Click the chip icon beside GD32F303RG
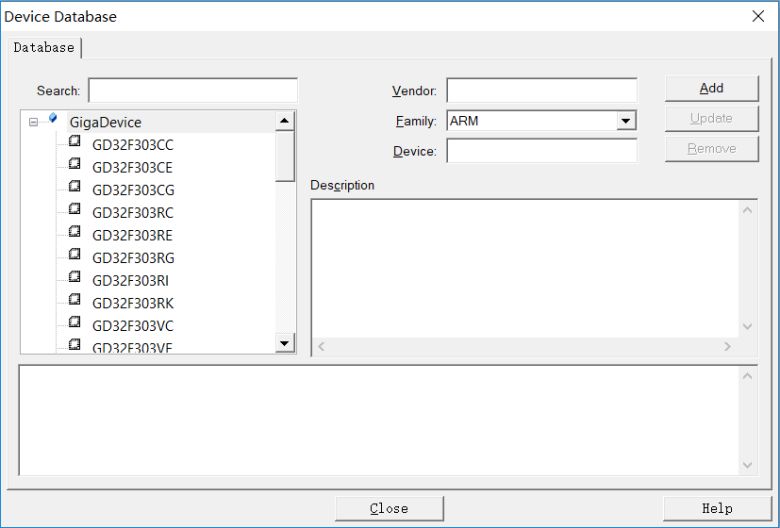The image size is (780, 528). click(75, 254)
